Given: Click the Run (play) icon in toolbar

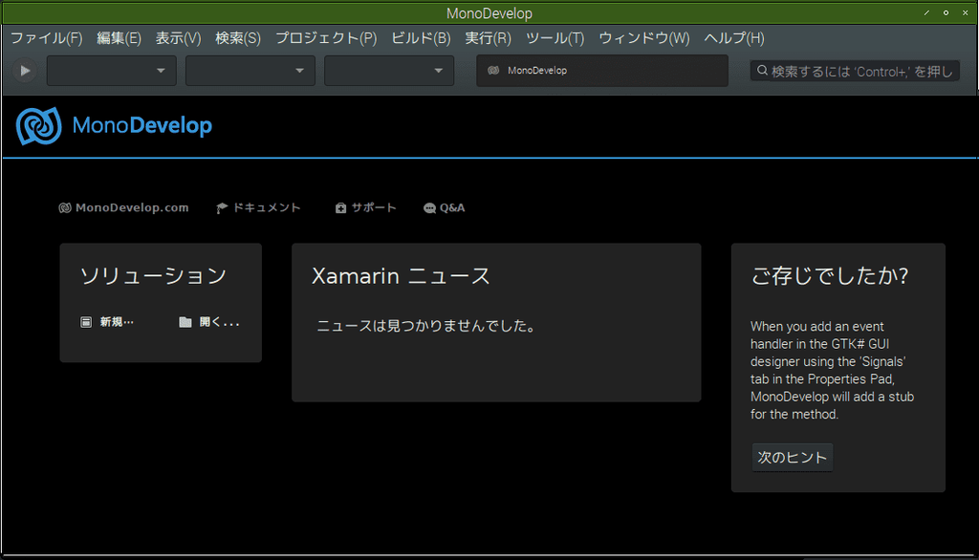Looking at the screenshot, I should pyautogui.click(x=24, y=70).
